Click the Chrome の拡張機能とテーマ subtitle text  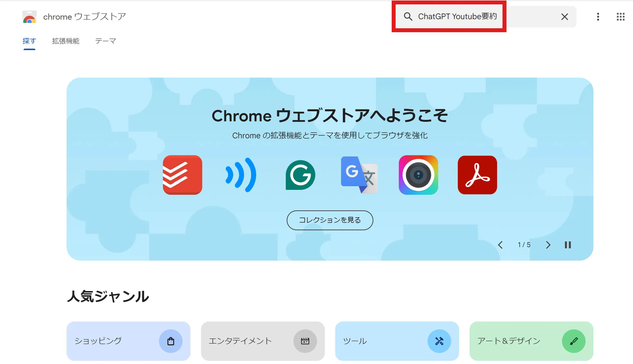330,135
